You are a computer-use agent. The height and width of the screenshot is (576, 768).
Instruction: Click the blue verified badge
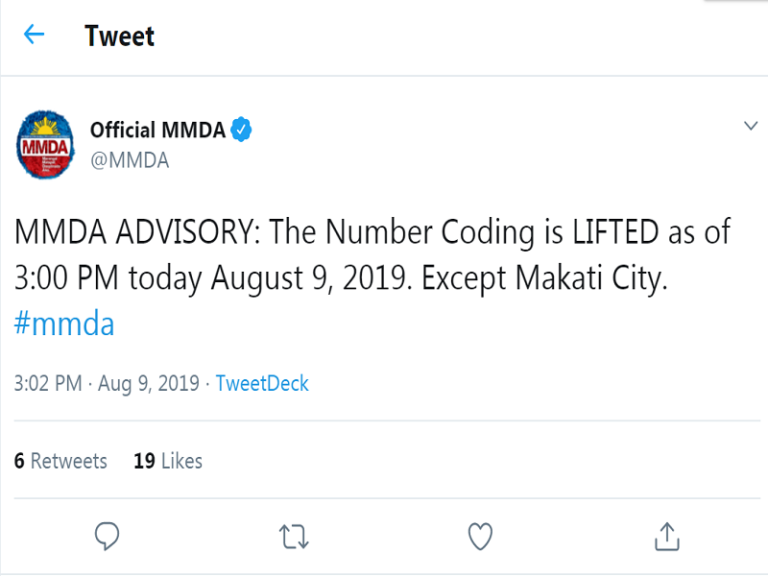coord(241,129)
